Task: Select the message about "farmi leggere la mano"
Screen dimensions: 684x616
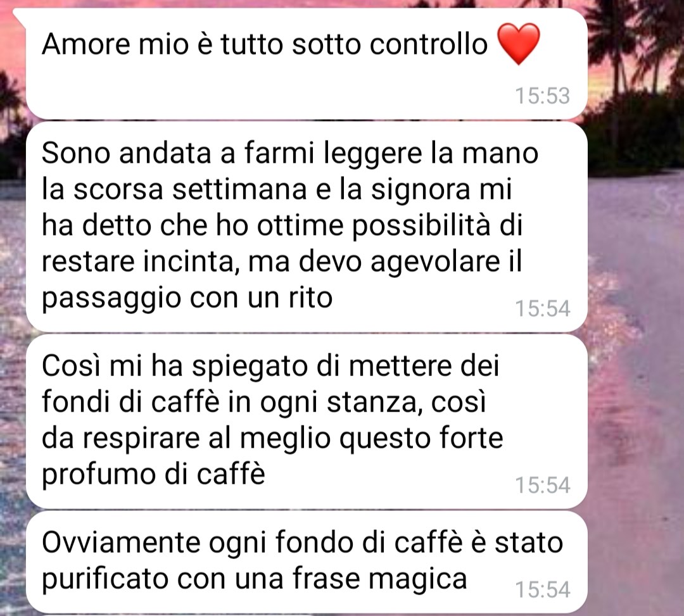Action: click(x=307, y=227)
